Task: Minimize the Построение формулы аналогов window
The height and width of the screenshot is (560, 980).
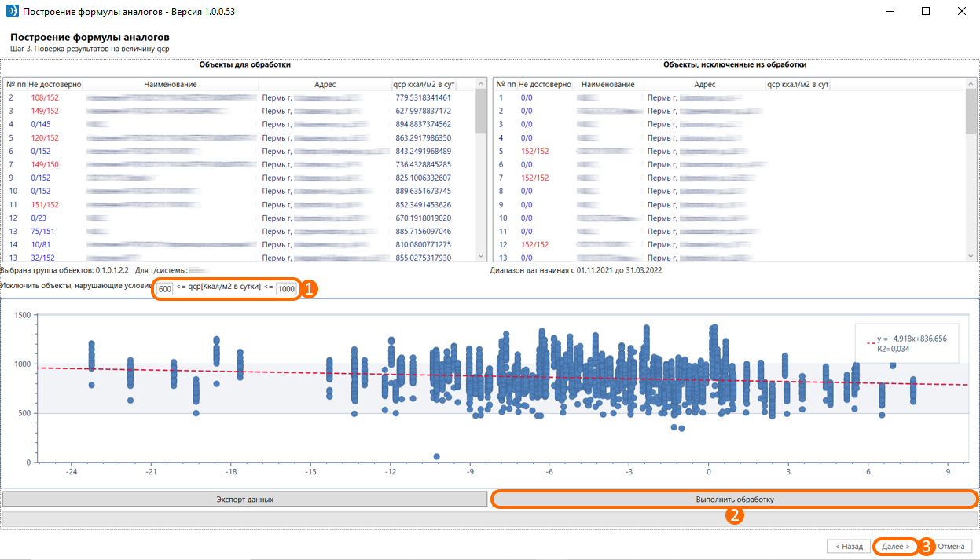Action: (x=890, y=12)
